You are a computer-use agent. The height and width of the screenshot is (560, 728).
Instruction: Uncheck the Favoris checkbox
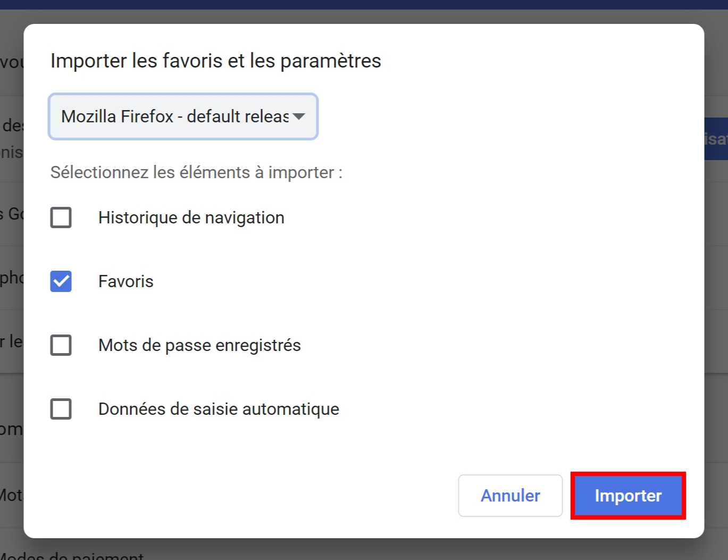[61, 281]
